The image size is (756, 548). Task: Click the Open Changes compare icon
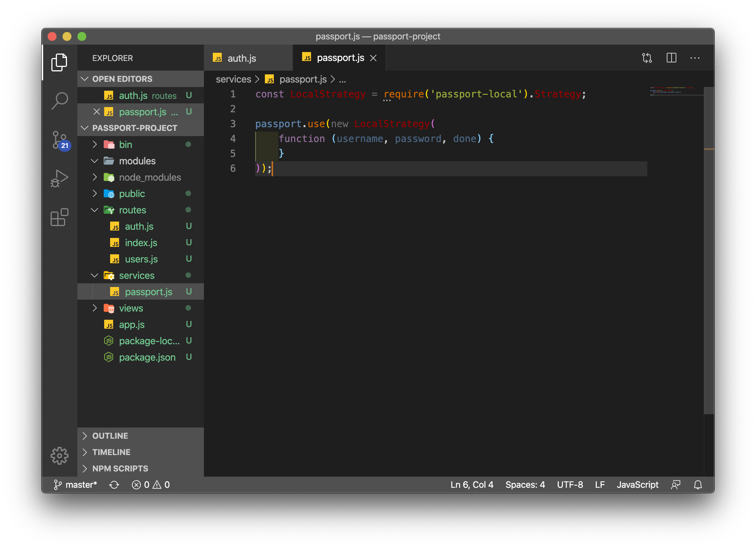click(647, 58)
